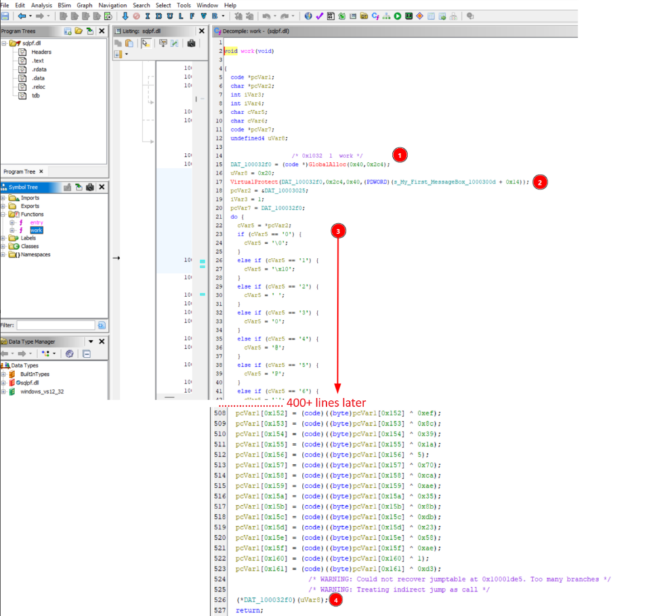
Task: Click the green play script icon
Action: 398,16
